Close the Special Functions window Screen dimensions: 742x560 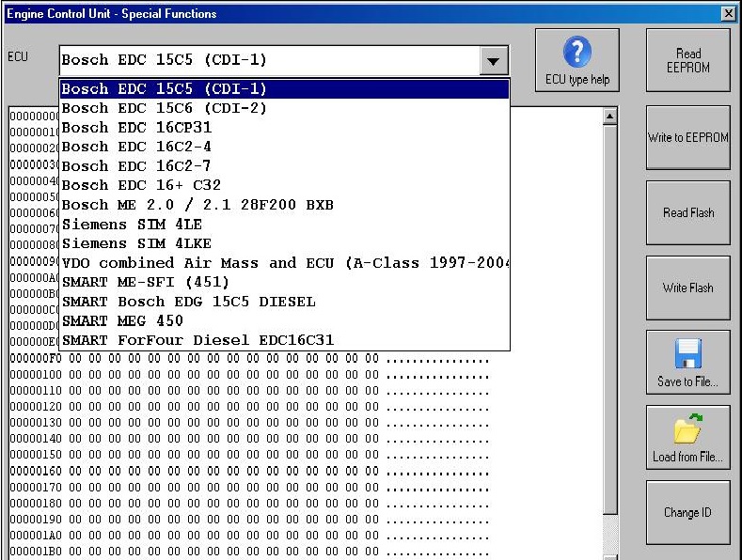729,14
